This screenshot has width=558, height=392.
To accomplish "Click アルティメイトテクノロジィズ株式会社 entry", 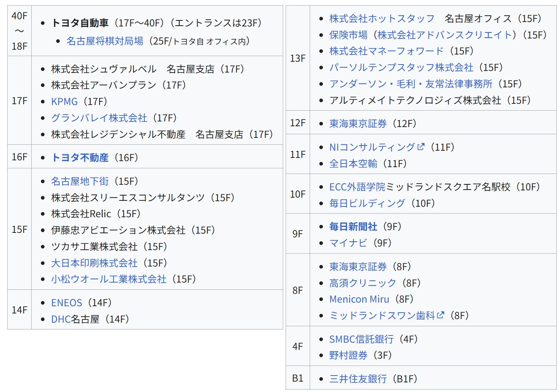I will 430,100.
